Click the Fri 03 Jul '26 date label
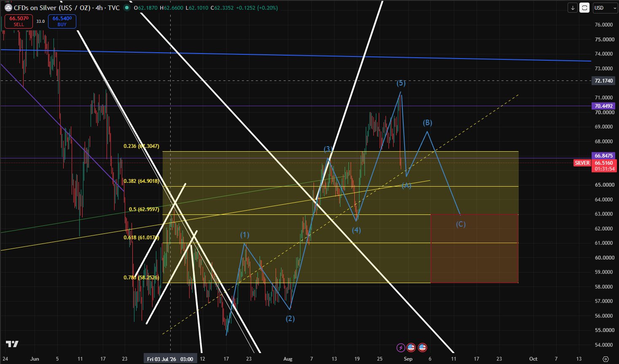The height and width of the screenshot is (364, 619). (170, 359)
